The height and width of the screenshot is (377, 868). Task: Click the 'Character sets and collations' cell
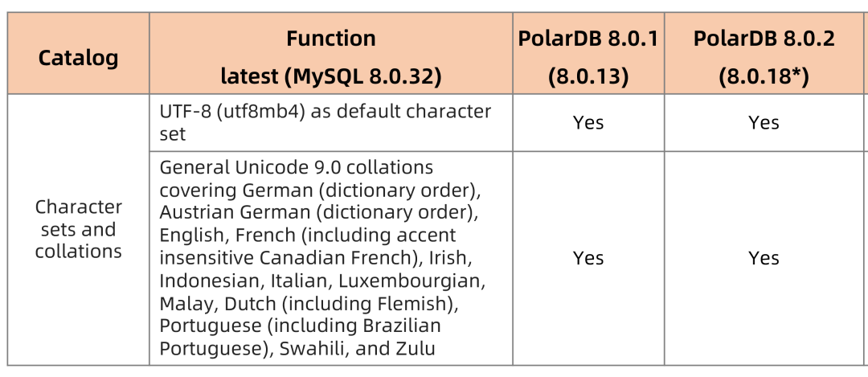(78, 229)
